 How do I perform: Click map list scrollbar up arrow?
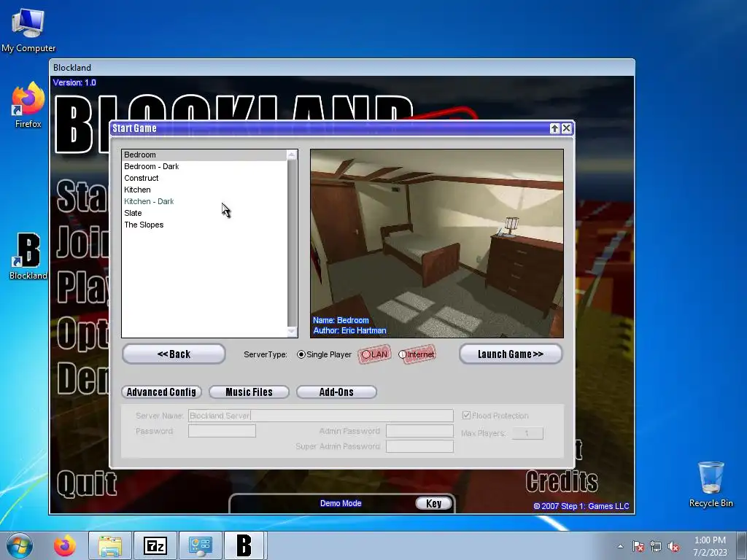pyautogui.click(x=292, y=155)
